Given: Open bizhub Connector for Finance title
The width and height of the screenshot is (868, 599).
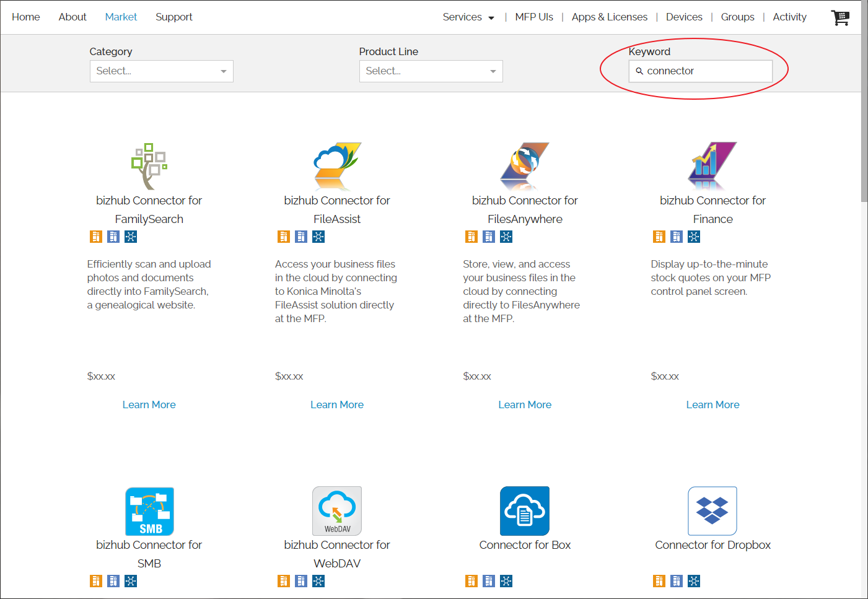Looking at the screenshot, I should tap(712, 209).
